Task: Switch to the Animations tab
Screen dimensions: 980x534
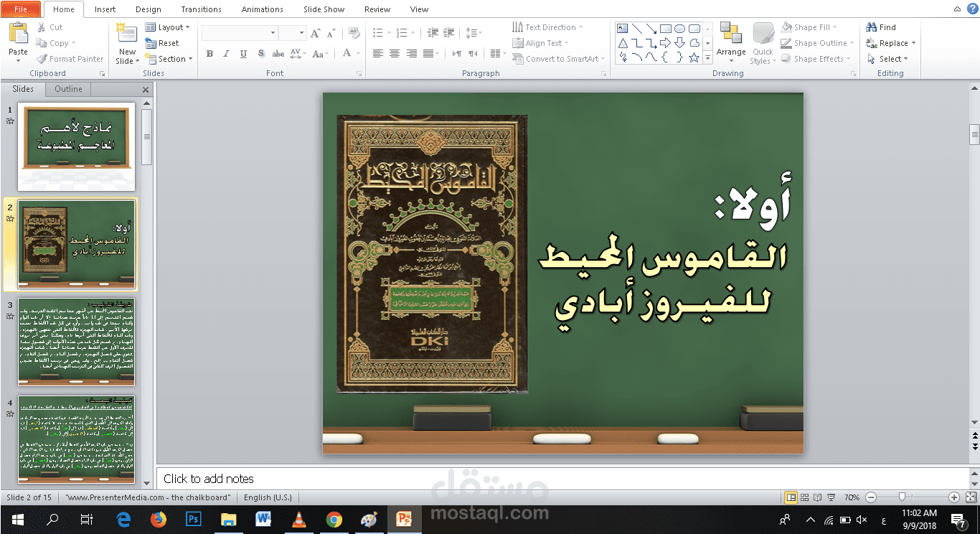Action: (262, 9)
